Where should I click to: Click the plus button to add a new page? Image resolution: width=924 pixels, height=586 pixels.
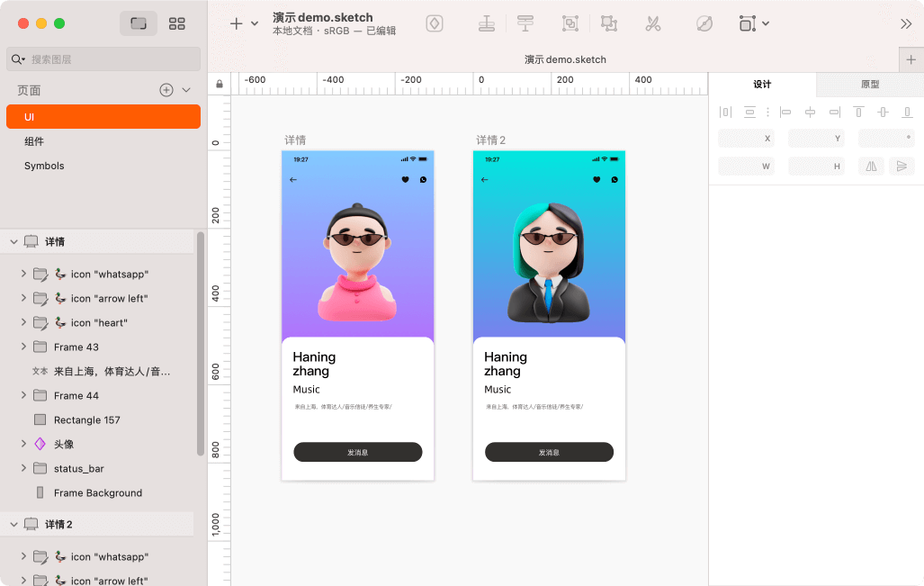click(x=166, y=90)
